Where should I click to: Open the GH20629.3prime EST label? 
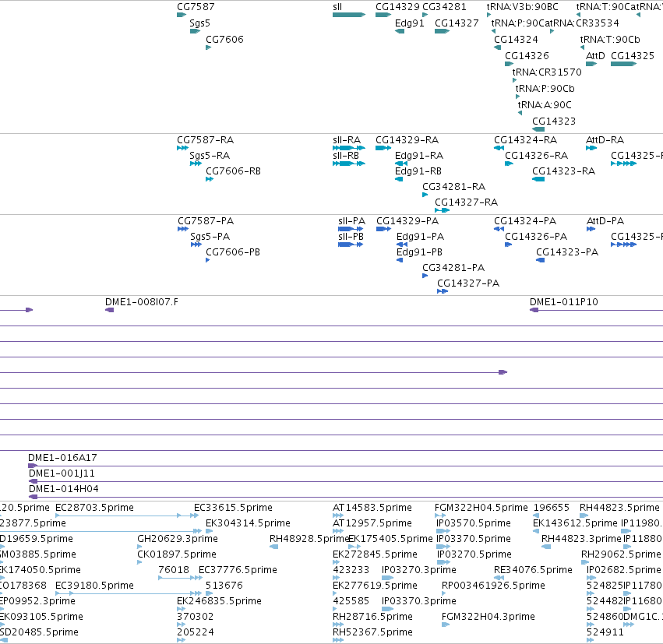[x=178, y=539]
